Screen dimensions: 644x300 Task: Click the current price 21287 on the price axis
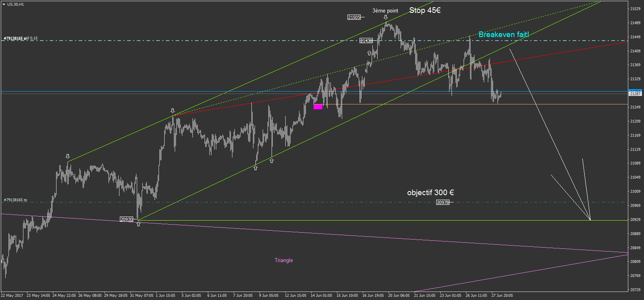[635, 94]
